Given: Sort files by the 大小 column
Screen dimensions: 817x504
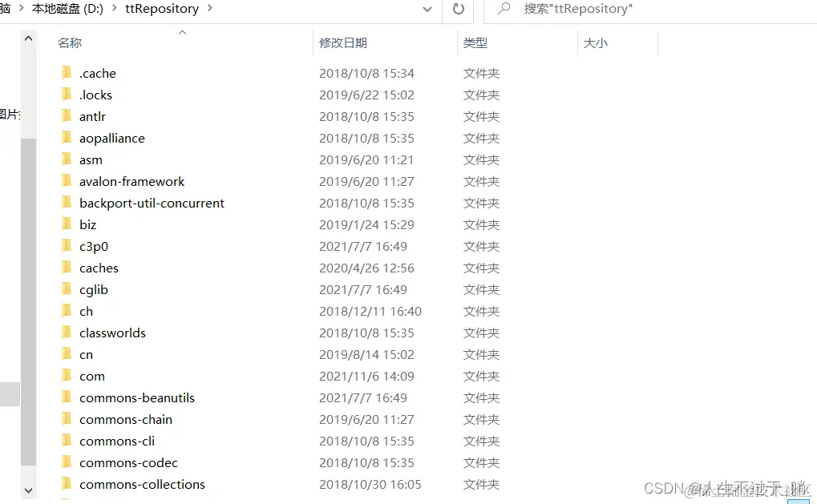Looking at the screenshot, I should pyautogui.click(x=596, y=42).
